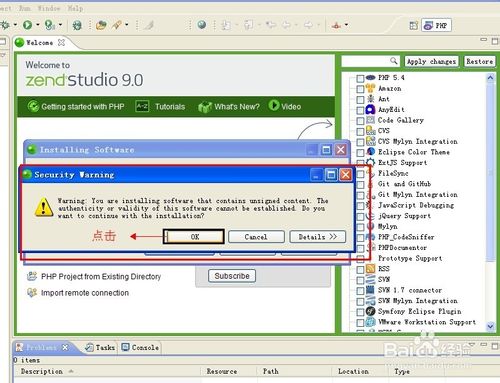Check the Amazon checkbox
500x383 pixels.
(360, 89)
